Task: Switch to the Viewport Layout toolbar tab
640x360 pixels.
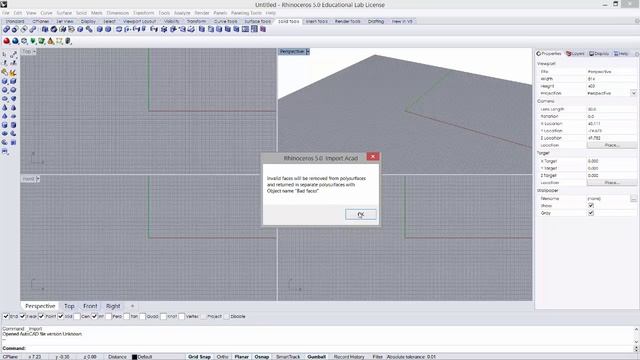Action: (x=139, y=21)
